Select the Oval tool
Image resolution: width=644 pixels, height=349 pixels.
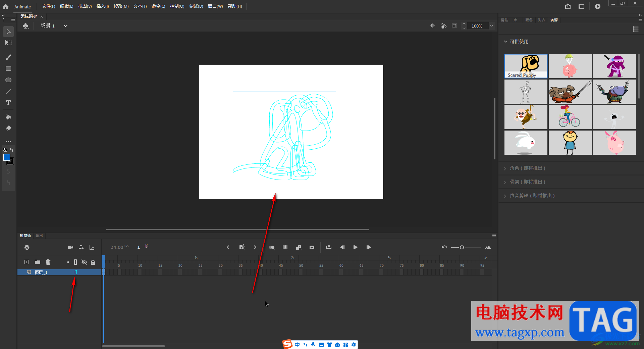click(x=8, y=80)
